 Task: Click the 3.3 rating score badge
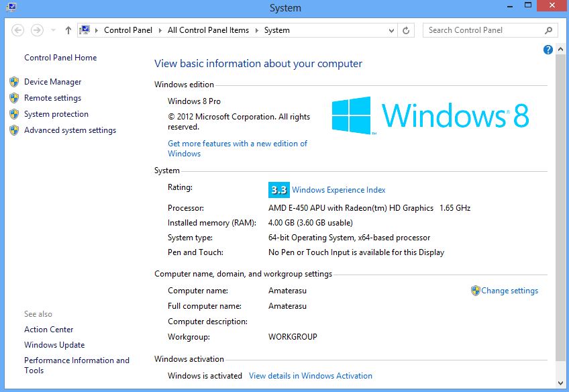[278, 190]
